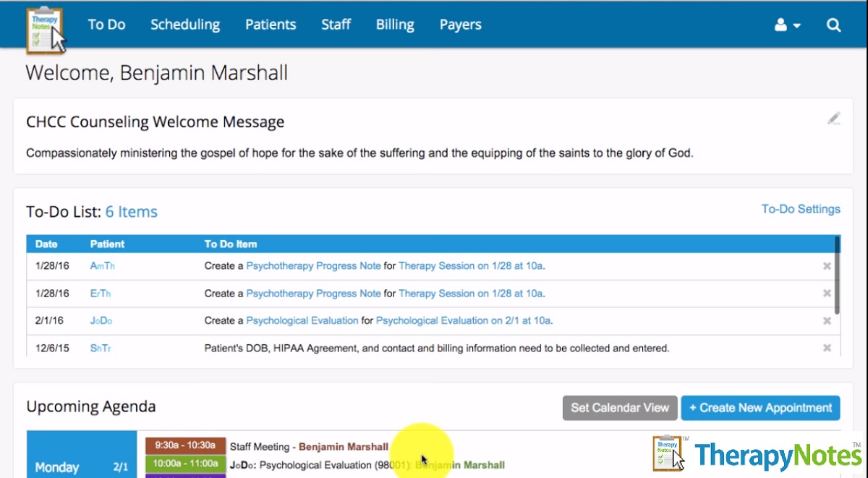Image resolution: width=868 pixels, height=478 pixels.
Task: Dismiss the ShTr to-do item
Action: click(x=827, y=349)
